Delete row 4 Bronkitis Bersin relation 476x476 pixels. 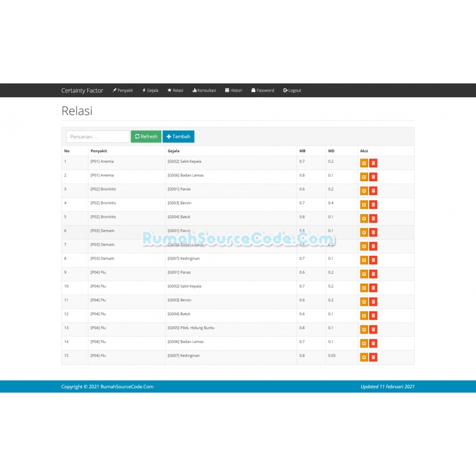[x=373, y=205]
